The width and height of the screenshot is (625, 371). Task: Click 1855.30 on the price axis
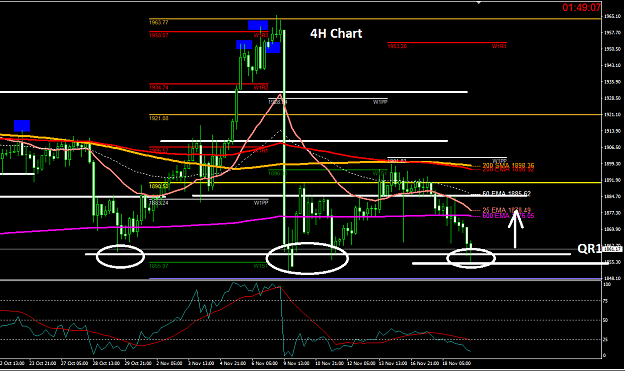[612, 262]
